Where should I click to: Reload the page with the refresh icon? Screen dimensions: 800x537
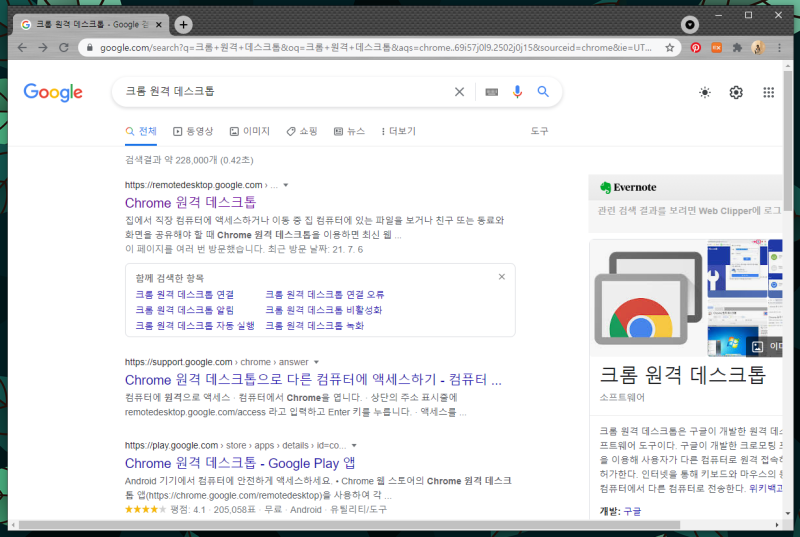coord(64,47)
